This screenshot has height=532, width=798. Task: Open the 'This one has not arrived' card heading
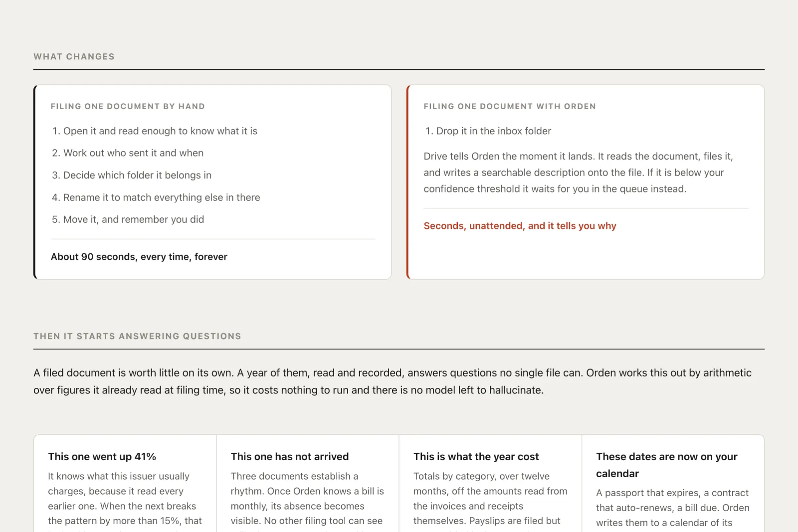click(290, 457)
